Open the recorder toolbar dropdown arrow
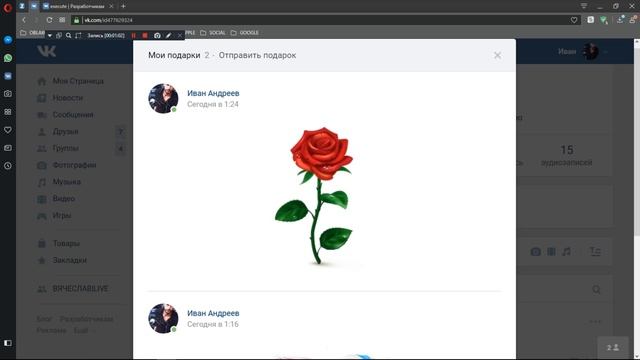 [x=49, y=36]
